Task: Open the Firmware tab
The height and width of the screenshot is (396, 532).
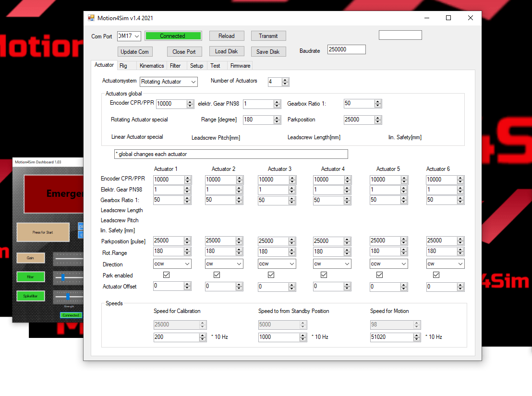Action: (240, 66)
